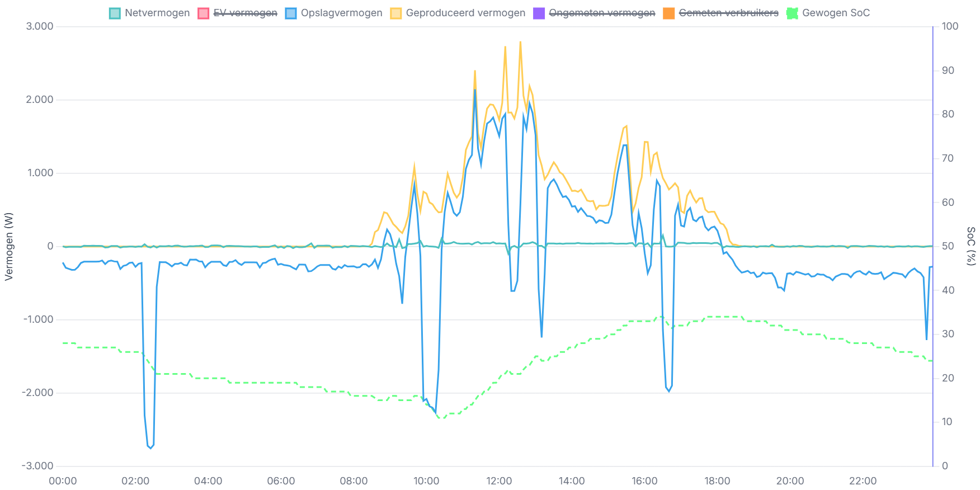Enable the EV vermogen series label
The width and height of the screenshot is (980, 490).
pyautogui.click(x=245, y=13)
